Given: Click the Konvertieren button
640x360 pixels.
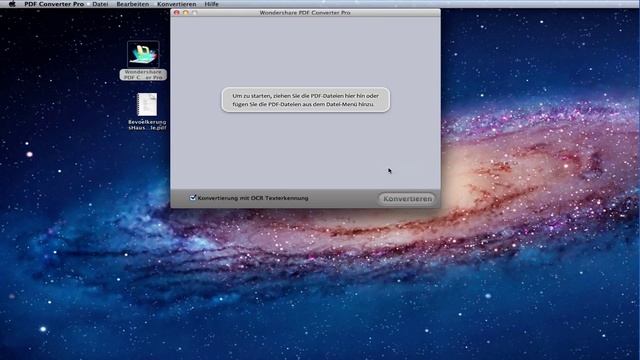Looking at the screenshot, I should (407, 199).
